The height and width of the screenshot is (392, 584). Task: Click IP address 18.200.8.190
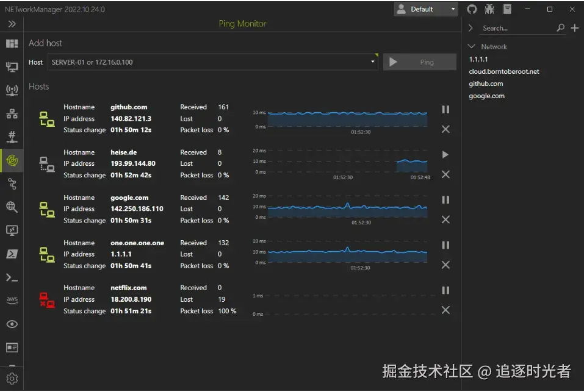click(131, 299)
